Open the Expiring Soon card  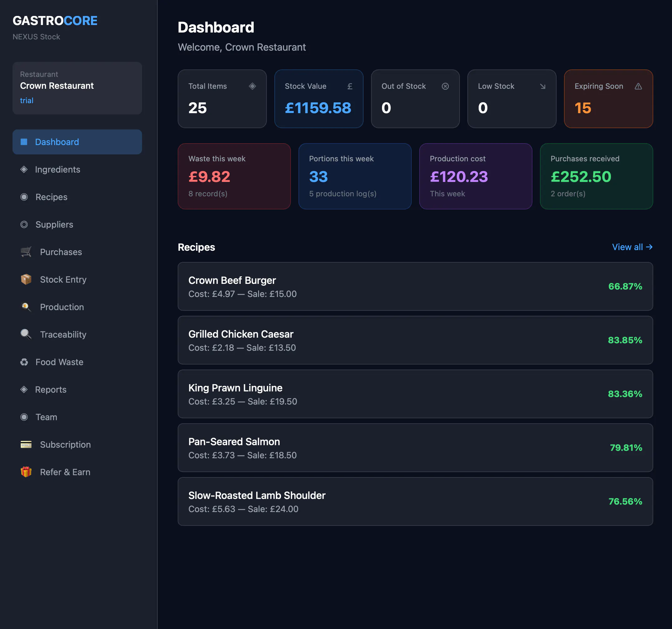pyautogui.click(x=608, y=99)
